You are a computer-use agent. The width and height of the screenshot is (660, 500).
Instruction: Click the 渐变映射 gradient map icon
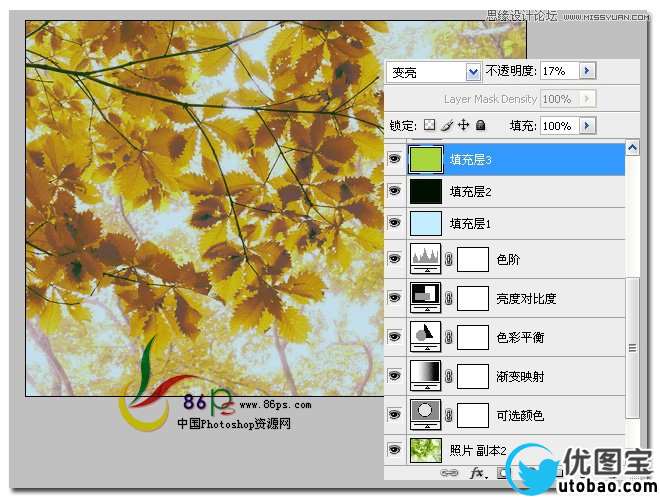coord(426,375)
